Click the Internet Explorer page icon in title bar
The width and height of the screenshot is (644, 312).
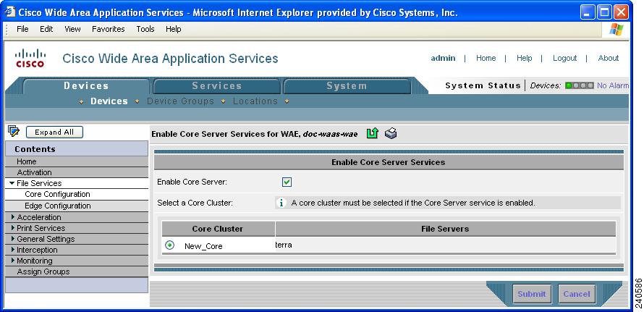pos(10,12)
